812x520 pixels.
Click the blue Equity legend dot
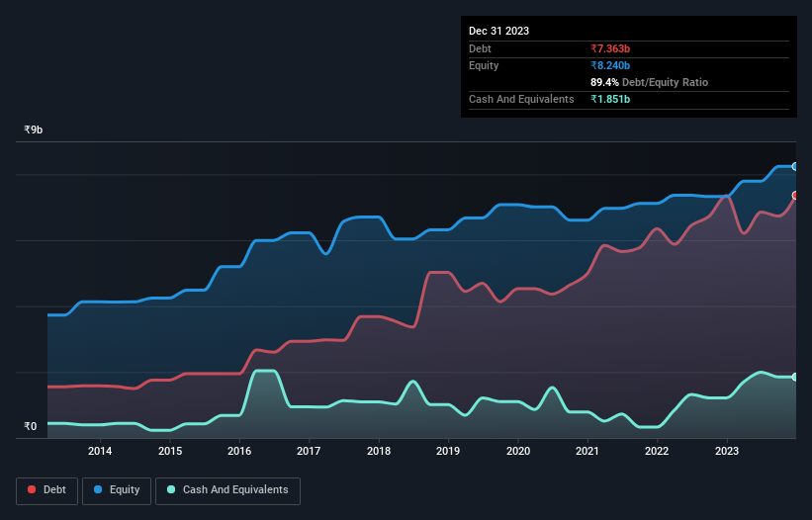pos(98,489)
